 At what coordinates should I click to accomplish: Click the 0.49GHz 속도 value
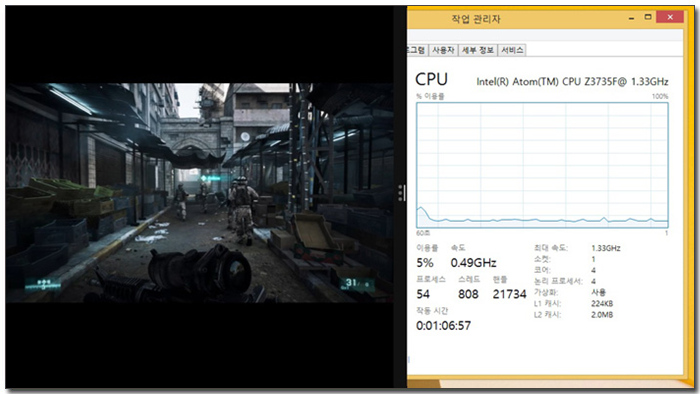[473, 263]
